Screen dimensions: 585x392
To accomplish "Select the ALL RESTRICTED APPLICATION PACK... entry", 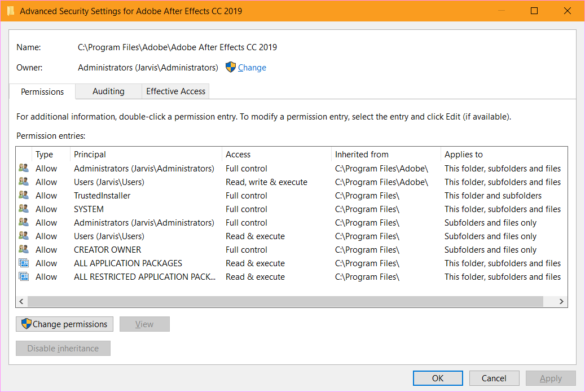I will (x=145, y=277).
